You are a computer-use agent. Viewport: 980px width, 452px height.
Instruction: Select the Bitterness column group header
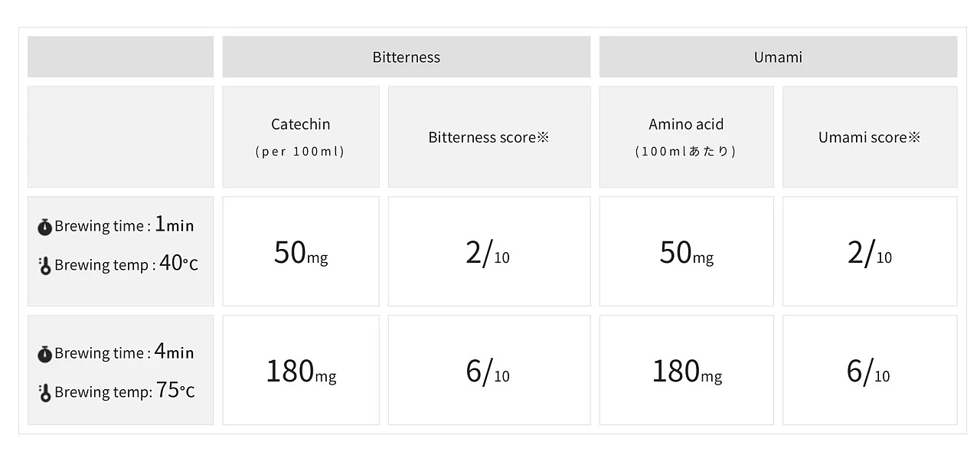406,57
